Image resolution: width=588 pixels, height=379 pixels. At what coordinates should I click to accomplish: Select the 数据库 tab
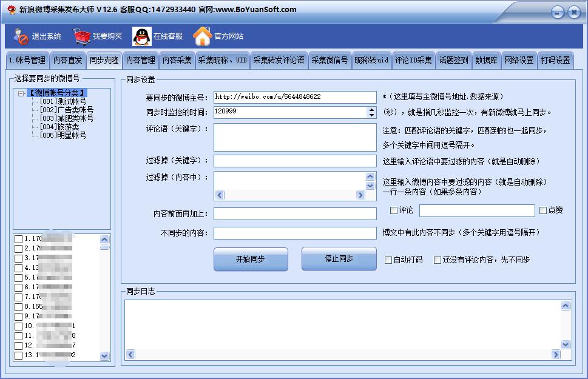pos(487,61)
